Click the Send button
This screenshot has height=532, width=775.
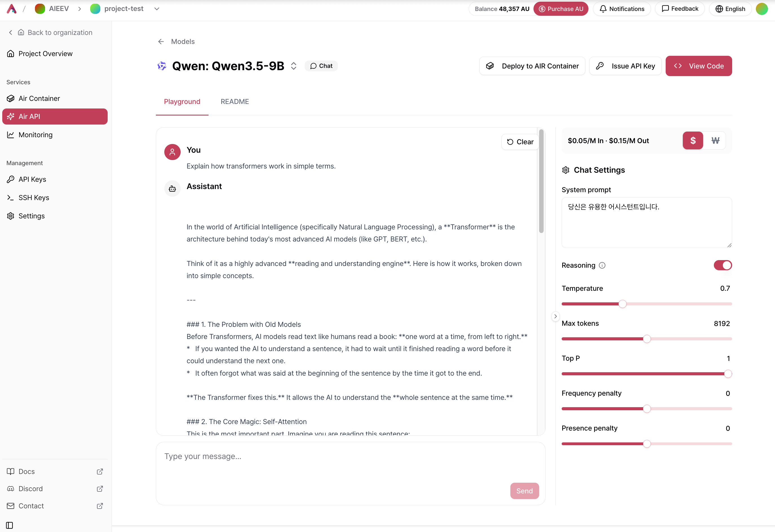click(x=524, y=491)
